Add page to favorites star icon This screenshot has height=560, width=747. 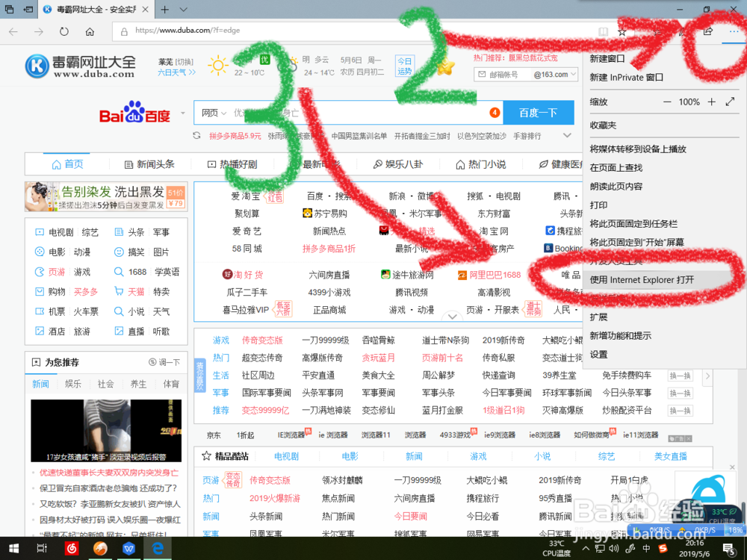coord(622,32)
